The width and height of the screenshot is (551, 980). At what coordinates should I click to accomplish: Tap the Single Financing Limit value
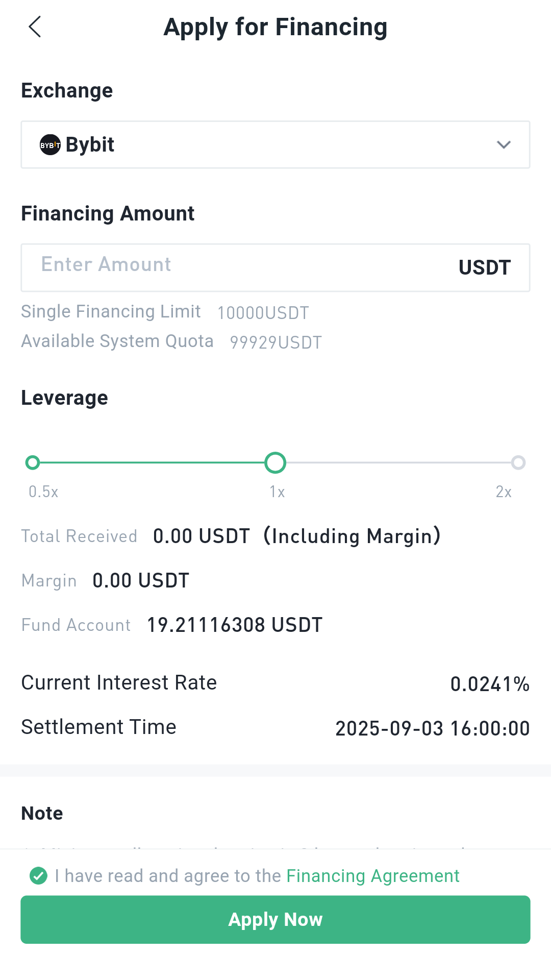click(263, 313)
